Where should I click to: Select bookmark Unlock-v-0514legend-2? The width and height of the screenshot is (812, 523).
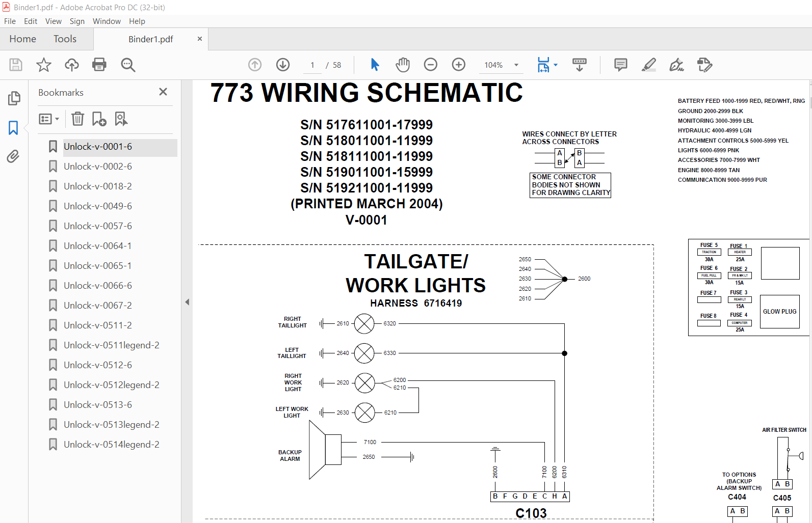coord(112,445)
